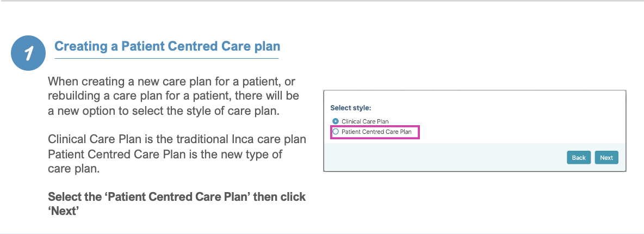Click the Back button
The image size is (644, 234).
[579, 157]
